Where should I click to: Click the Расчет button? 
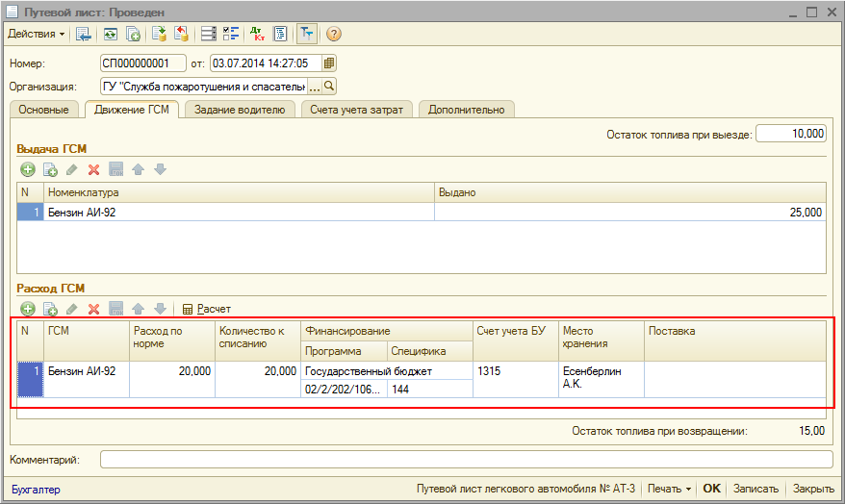[206, 309]
